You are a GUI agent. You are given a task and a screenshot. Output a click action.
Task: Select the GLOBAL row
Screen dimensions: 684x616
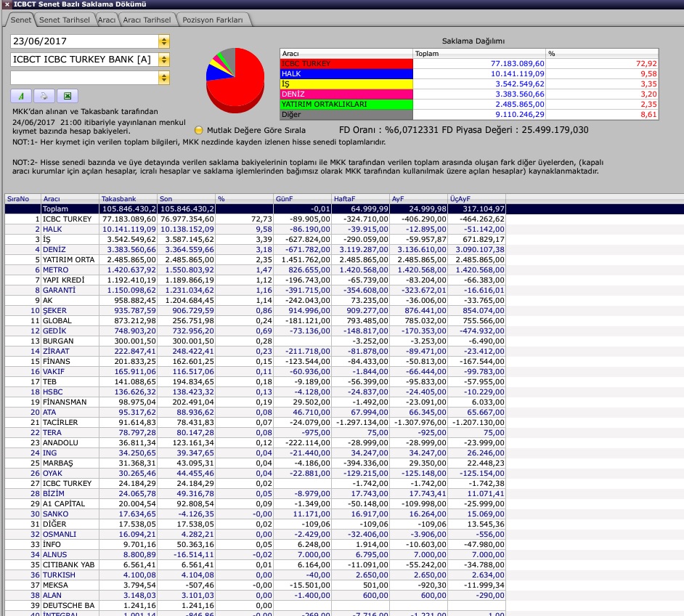tap(255, 320)
